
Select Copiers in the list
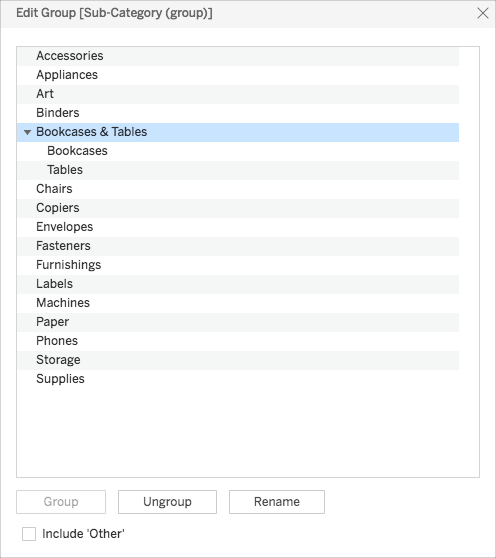(238, 208)
